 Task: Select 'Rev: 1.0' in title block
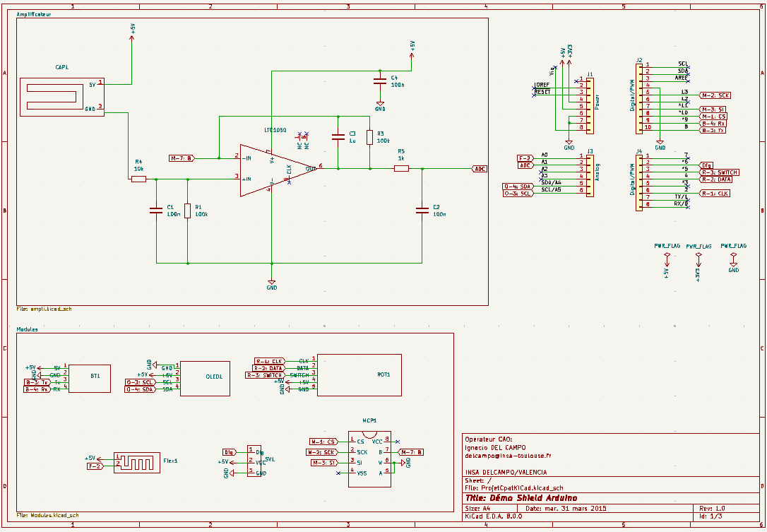coord(712,509)
